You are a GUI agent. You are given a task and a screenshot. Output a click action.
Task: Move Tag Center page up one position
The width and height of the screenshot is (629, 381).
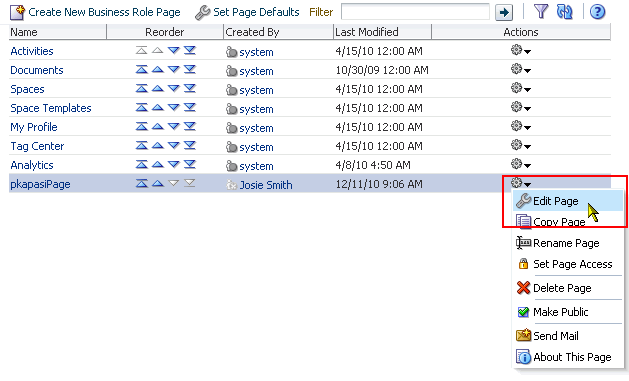pyautogui.click(x=158, y=145)
